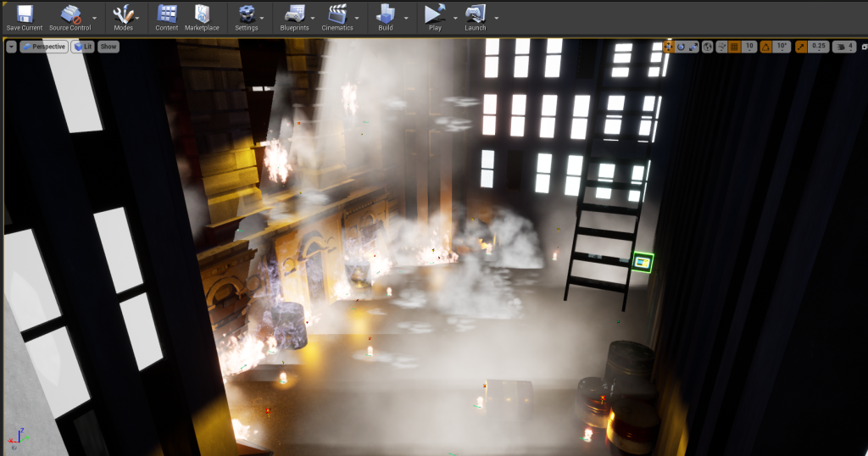Open the grid snap size dropdown showing 10
This screenshot has height=456, width=868.
[749, 47]
